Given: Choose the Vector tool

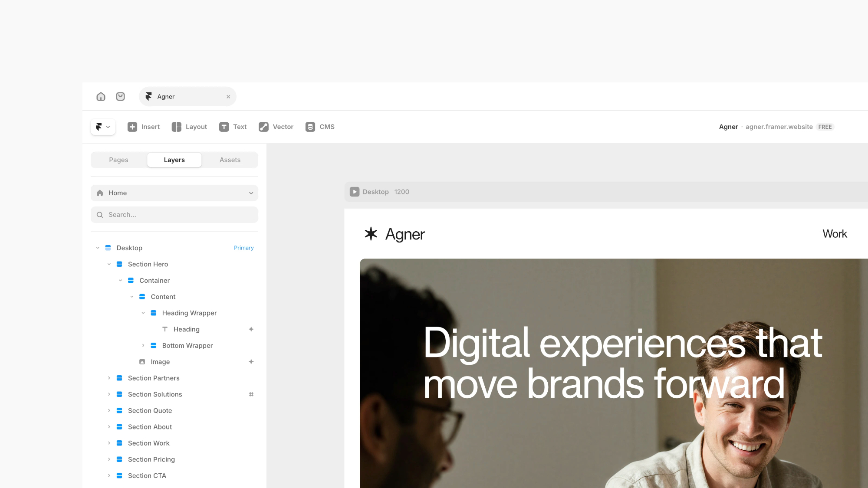Looking at the screenshot, I should pos(276,127).
